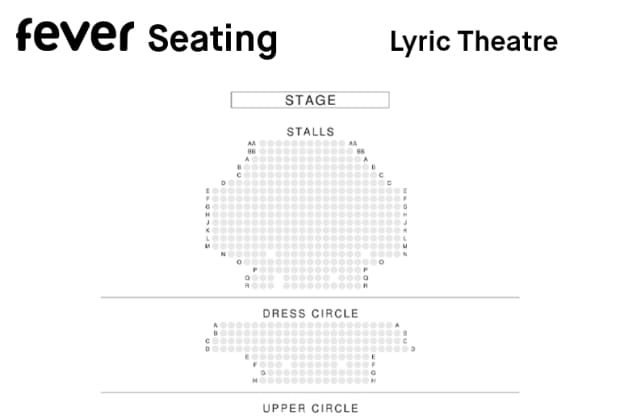This screenshot has height=420, width=620.
Task: Pick the leftmost seat in Stalls row AA
Action: (x=263, y=144)
